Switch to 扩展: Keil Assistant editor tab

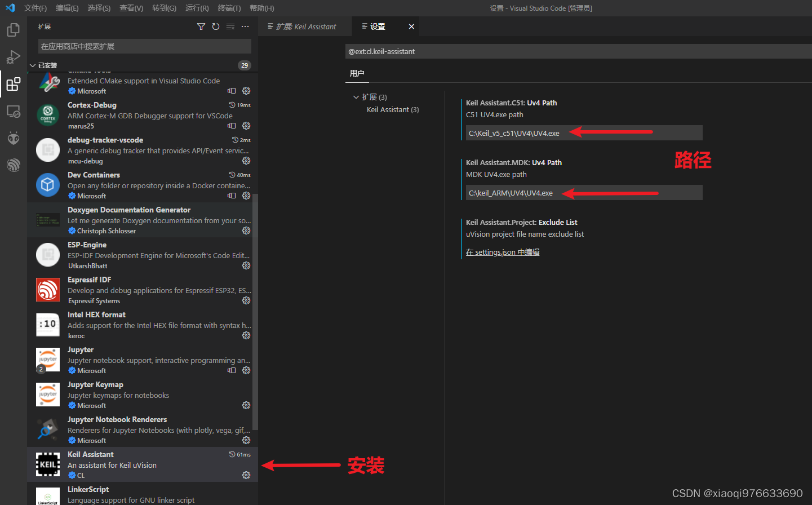[x=305, y=26]
